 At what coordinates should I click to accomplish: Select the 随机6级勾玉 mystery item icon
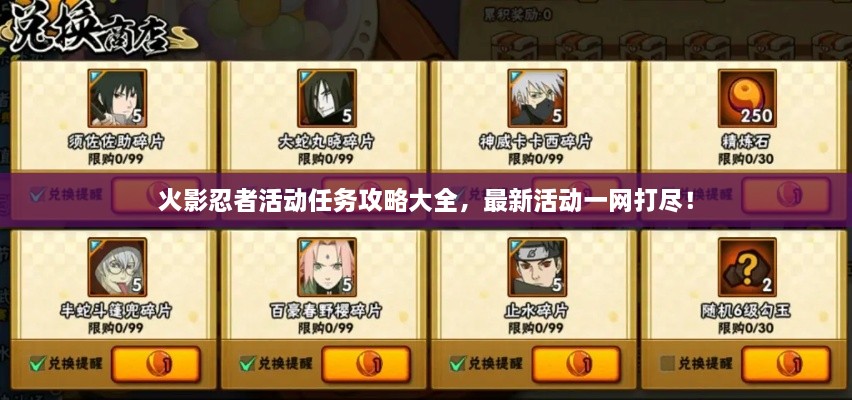(x=748, y=267)
